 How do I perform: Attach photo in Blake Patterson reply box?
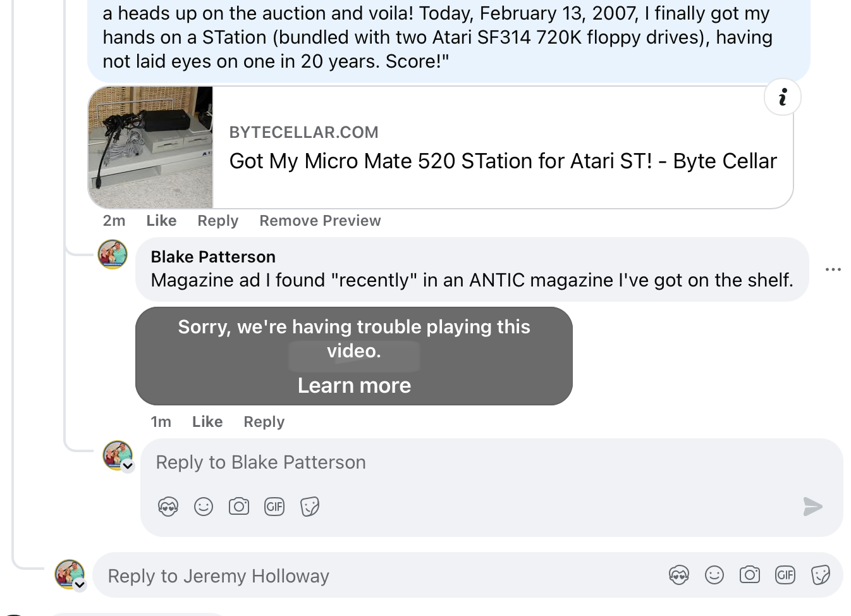(x=239, y=507)
